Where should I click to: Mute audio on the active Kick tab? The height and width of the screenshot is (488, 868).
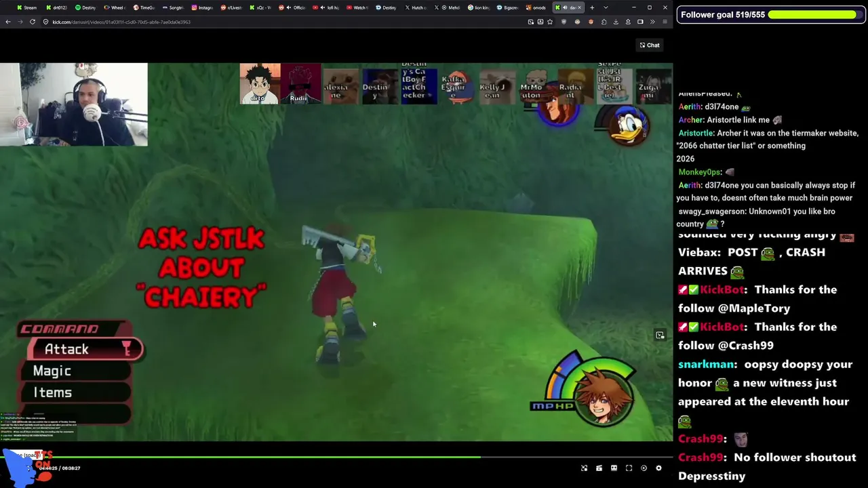(565, 7)
